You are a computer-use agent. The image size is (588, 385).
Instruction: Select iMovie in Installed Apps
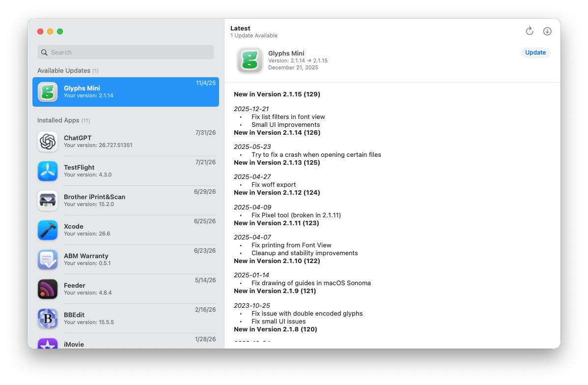click(x=126, y=341)
